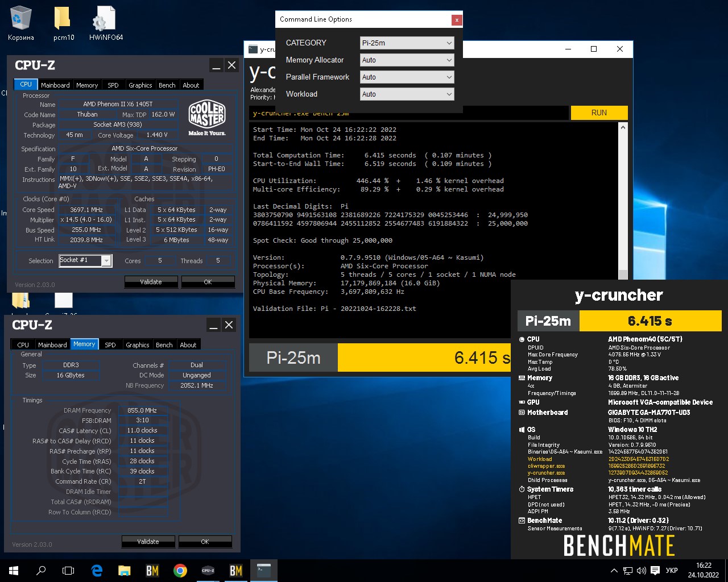
Task: Select About tab in bottom CPU-Z window
Action: [x=188, y=344]
